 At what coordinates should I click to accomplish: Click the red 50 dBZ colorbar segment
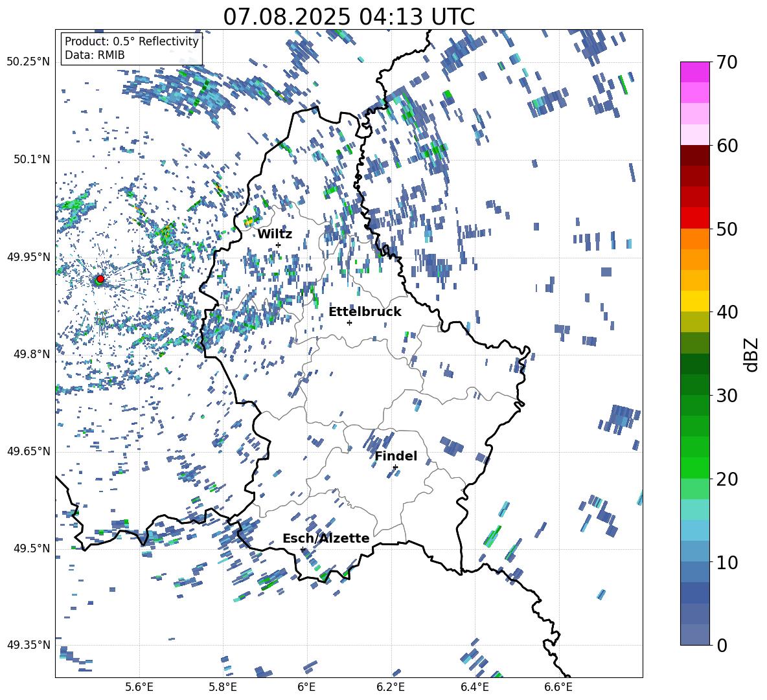(694, 218)
